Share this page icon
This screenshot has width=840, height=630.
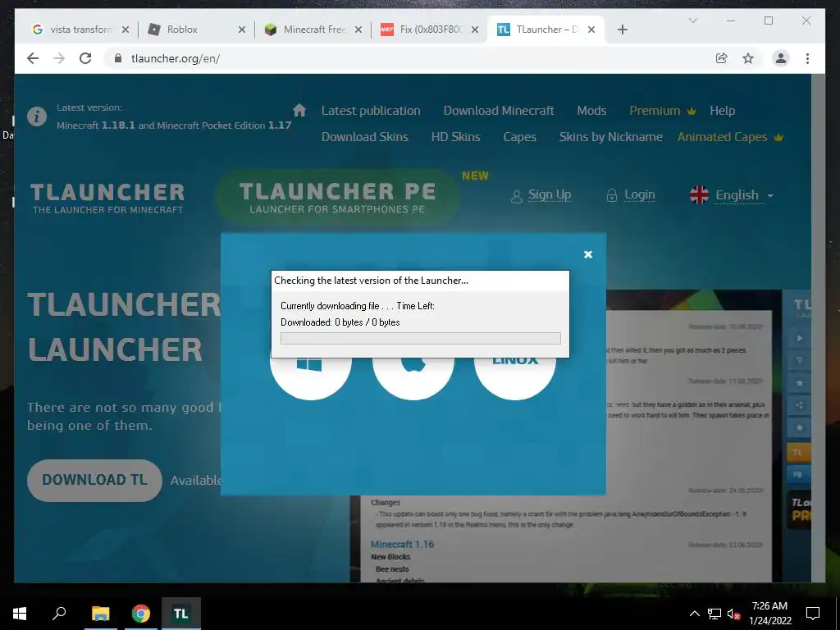click(722, 58)
